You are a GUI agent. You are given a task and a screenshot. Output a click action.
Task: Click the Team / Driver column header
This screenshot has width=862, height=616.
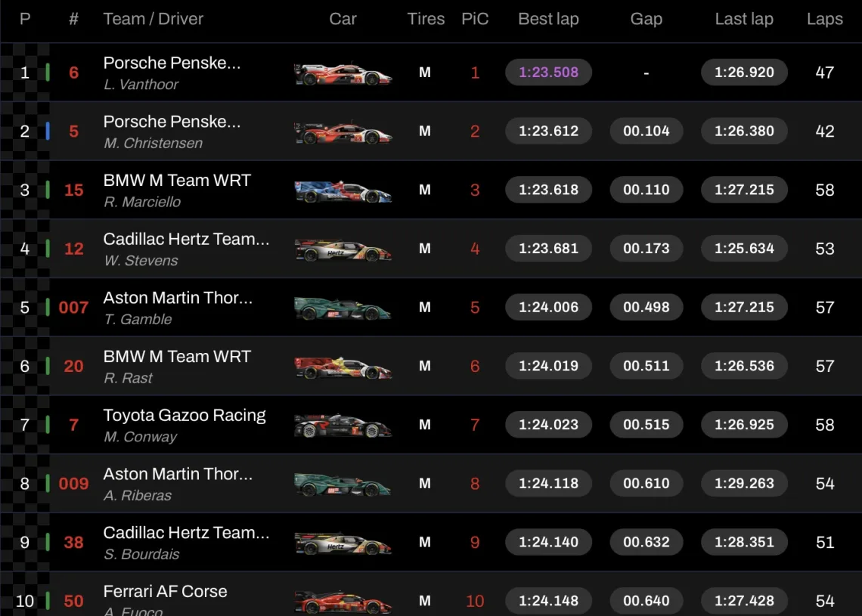tap(153, 20)
